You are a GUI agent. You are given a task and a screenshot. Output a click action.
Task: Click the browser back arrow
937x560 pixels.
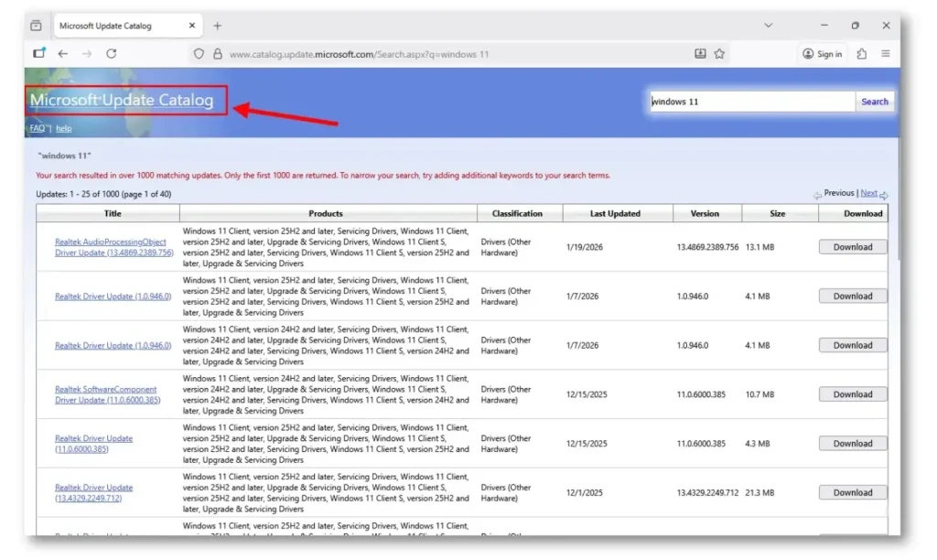[x=63, y=54]
